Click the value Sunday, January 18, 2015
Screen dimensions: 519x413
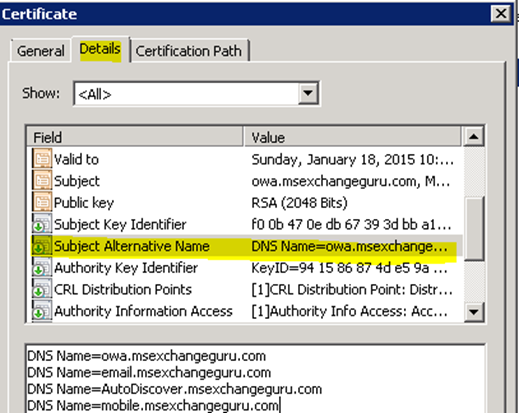click(x=352, y=160)
